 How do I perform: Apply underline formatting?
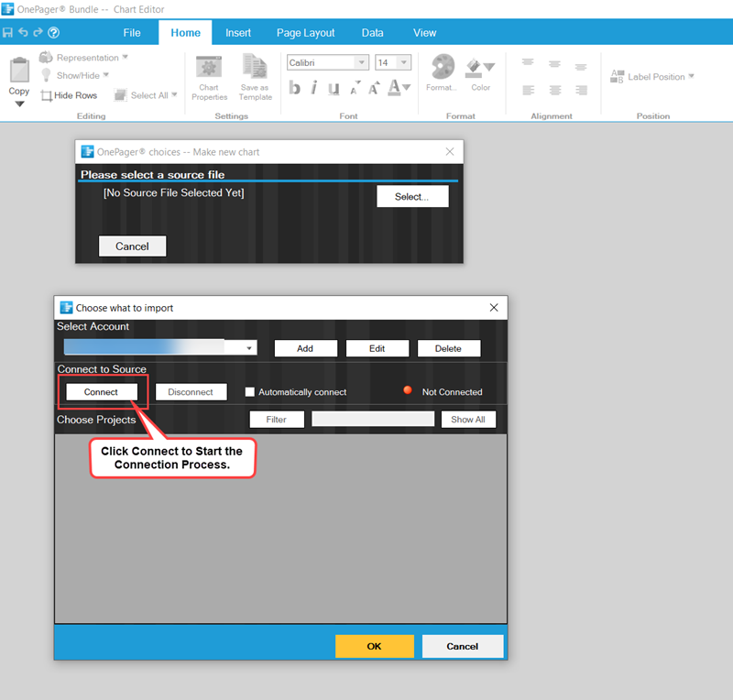coord(334,87)
